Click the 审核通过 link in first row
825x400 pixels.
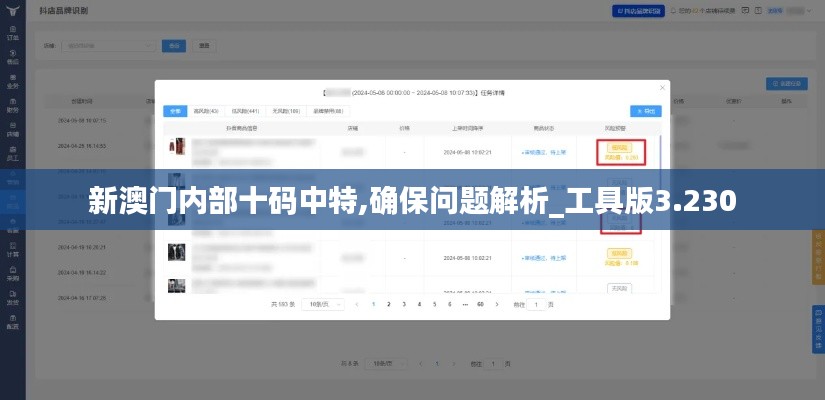[x=531, y=152]
